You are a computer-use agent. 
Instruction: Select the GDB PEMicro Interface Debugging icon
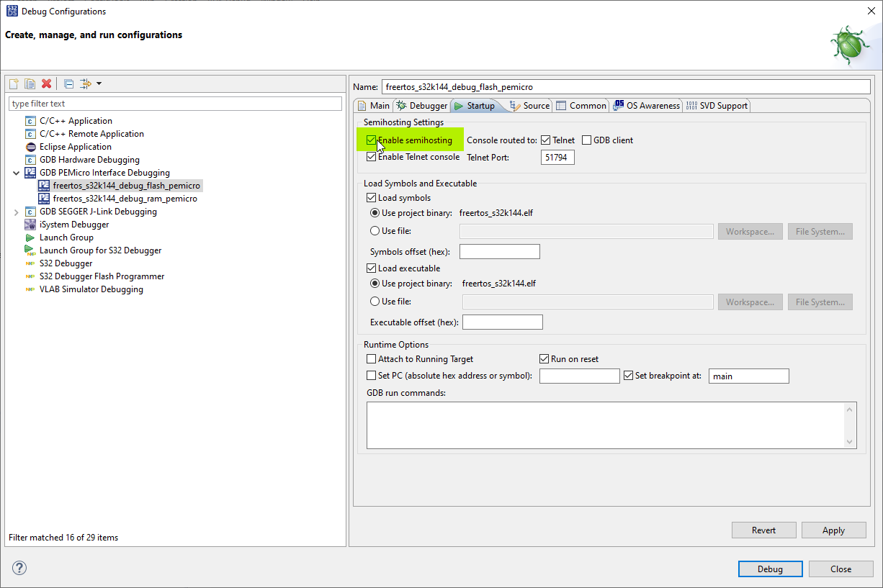pos(30,172)
